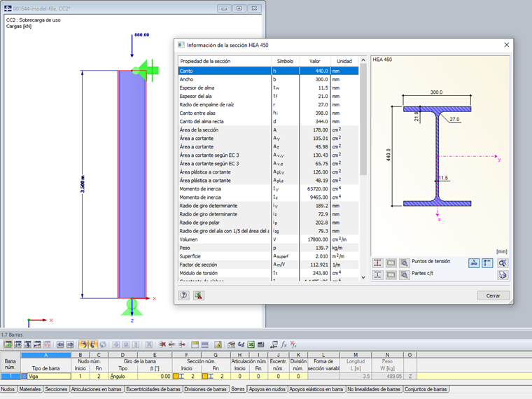Click the undo curved-arrow icon in table toolbar
Image resolution: width=532 pixels, height=399 pixels.
click(83, 344)
